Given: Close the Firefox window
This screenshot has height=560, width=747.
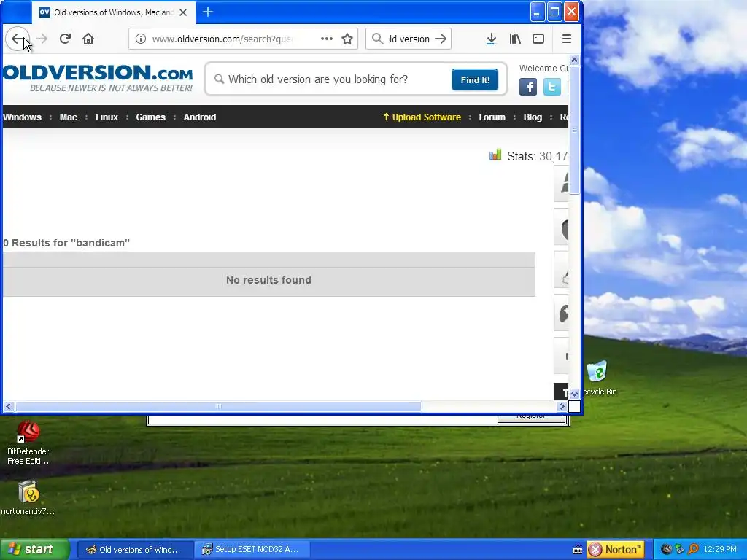Looking at the screenshot, I should coord(571,12).
